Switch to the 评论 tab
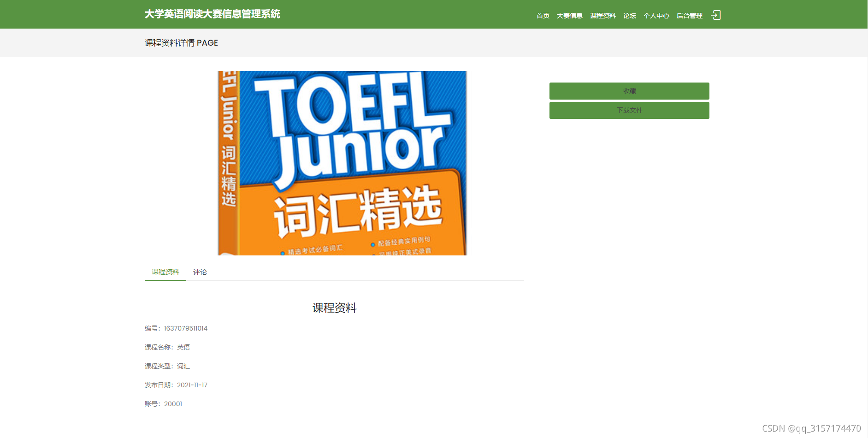868x438 pixels. pos(200,272)
